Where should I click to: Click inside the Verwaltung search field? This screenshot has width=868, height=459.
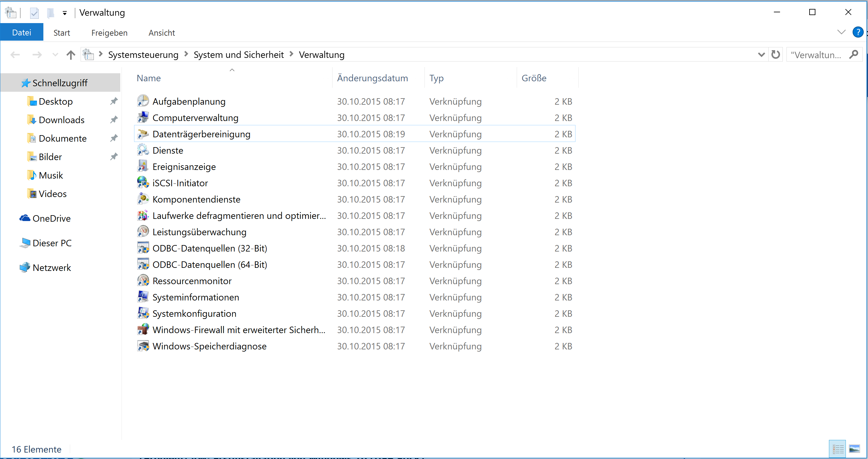click(815, 54)
